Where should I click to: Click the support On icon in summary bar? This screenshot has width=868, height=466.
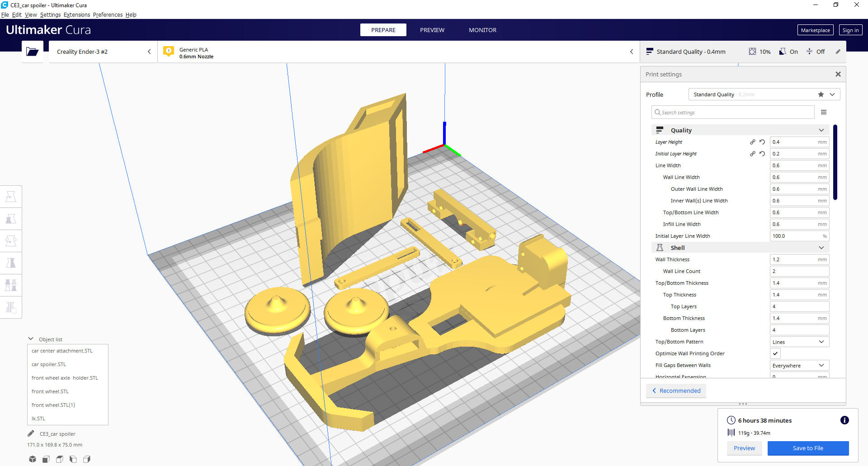pyautogui.click(x=783, y=52)
